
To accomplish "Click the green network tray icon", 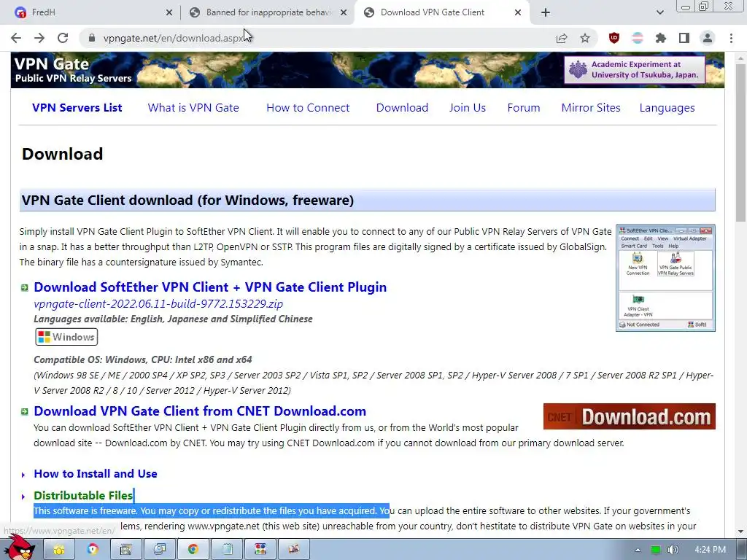I will click(x=656, y=550).
